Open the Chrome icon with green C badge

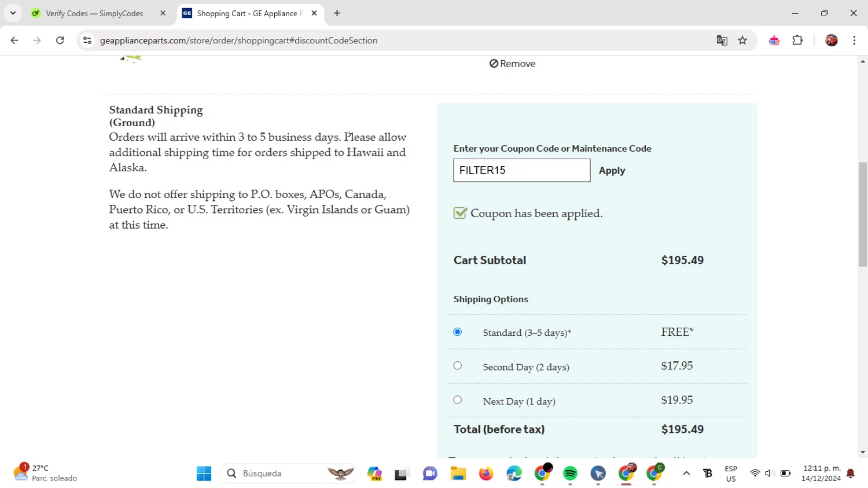click(654, 474)
